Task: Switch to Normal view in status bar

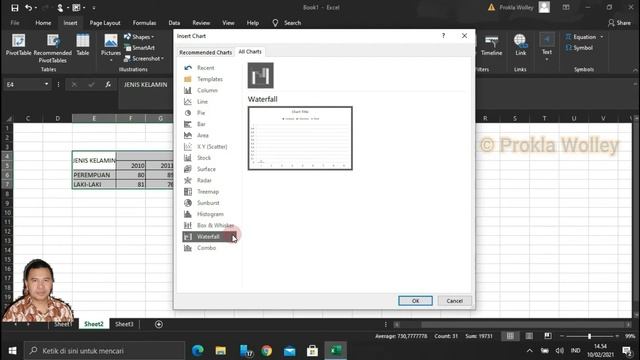Action: pyautogui.click(x=510, y=336)
